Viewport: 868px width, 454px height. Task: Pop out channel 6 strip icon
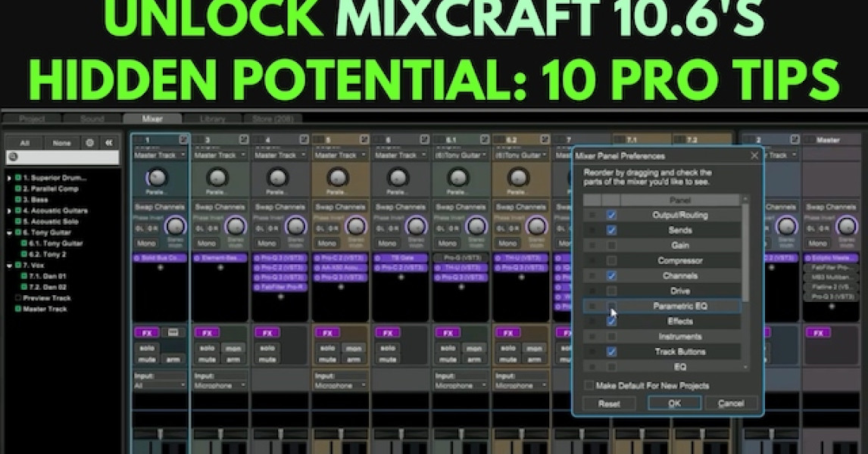point(425,139)
